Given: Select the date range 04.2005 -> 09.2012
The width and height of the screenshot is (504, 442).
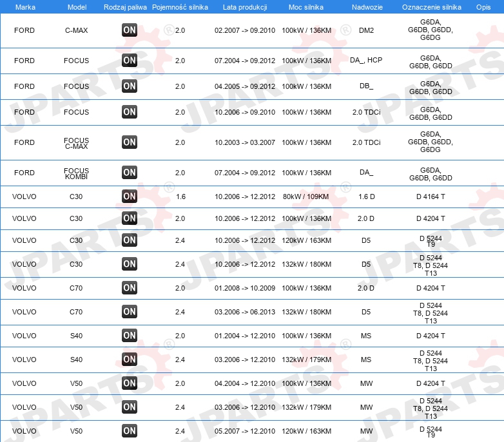Looking at the screenshot, I should (245, 86).
